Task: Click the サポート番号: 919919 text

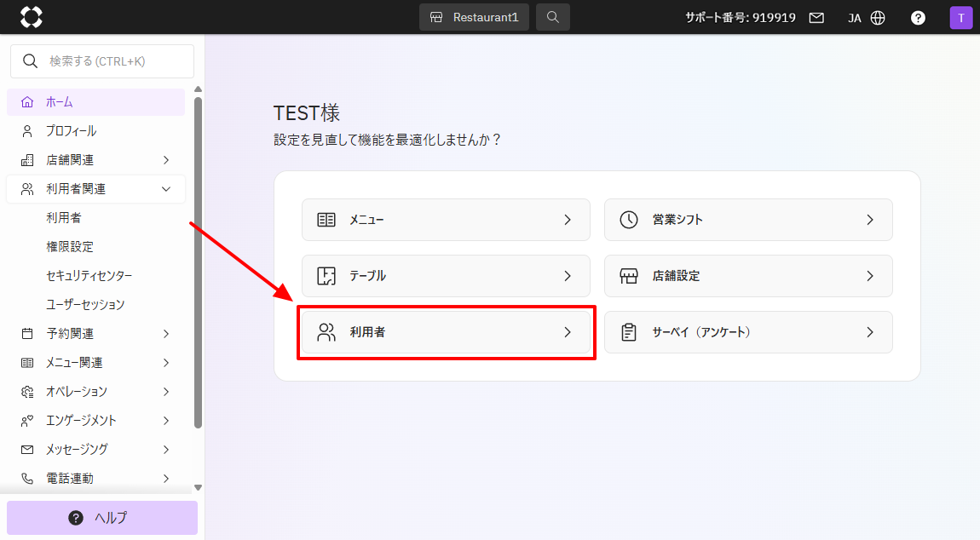Action: point(740,18)
